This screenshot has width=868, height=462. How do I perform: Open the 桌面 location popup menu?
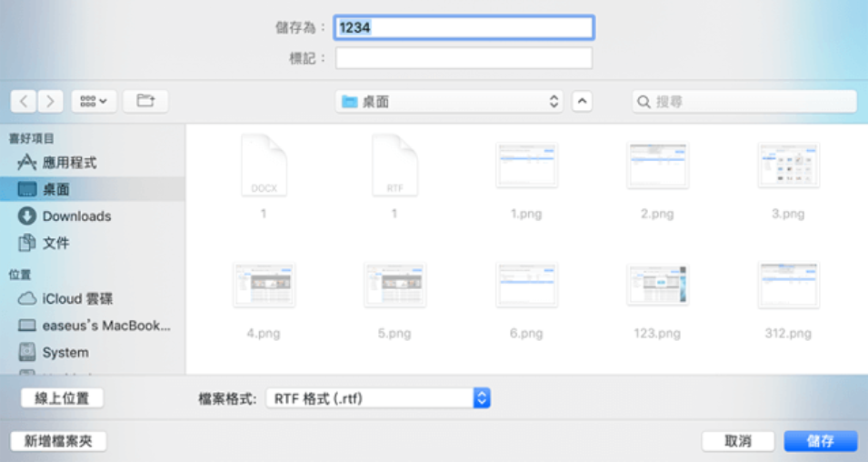pyautogui.click(x=449, y=102)
